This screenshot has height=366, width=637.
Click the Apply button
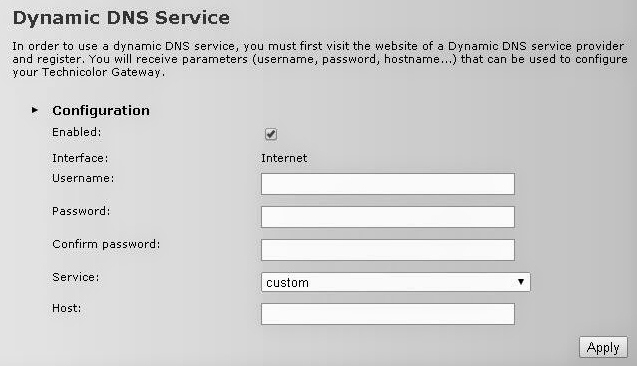pyautogui.click(x=603, y=347)
